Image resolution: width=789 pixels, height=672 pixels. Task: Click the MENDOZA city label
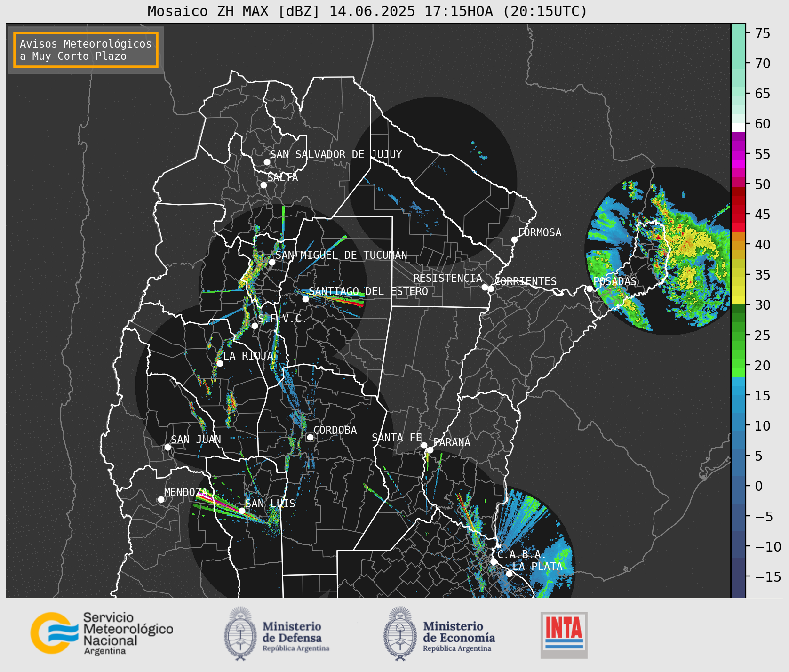(x=186, y=492)
